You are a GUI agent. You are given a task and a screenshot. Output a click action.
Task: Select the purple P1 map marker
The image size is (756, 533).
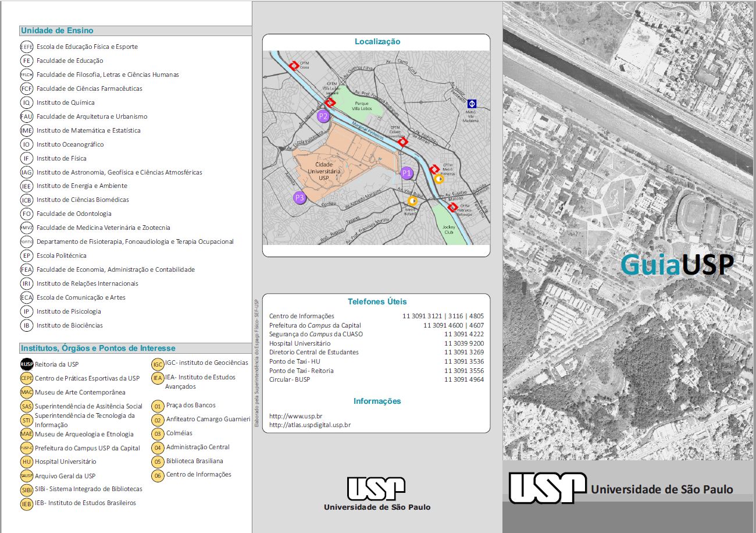pyautogui.click(x=407, y=173)
